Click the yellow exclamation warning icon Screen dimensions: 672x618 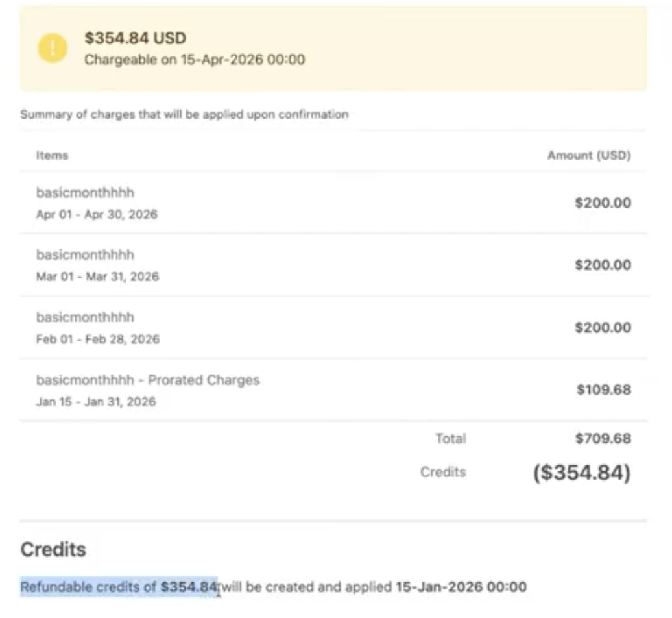click(53, 48)
